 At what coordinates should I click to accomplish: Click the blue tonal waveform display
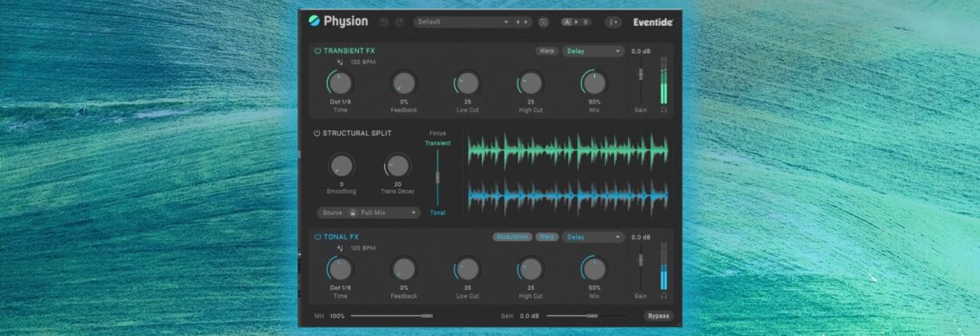click(568, 196)
